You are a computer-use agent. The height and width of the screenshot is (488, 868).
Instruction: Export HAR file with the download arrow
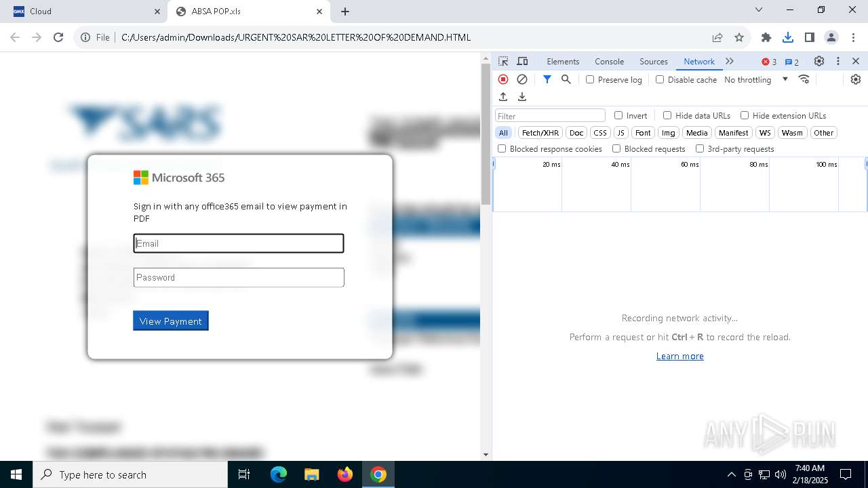522,97
